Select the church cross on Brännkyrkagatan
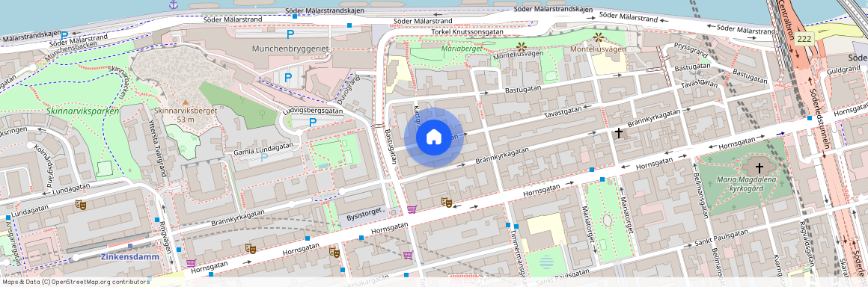The height and width of the screenshot is (287, 868). [x=618, y=133]
